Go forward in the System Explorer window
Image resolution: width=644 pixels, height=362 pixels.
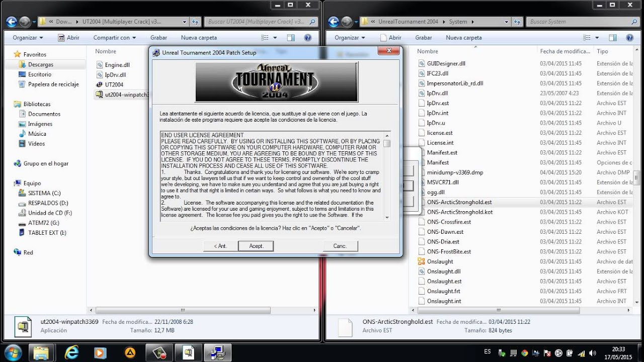[x=347, y=22]
